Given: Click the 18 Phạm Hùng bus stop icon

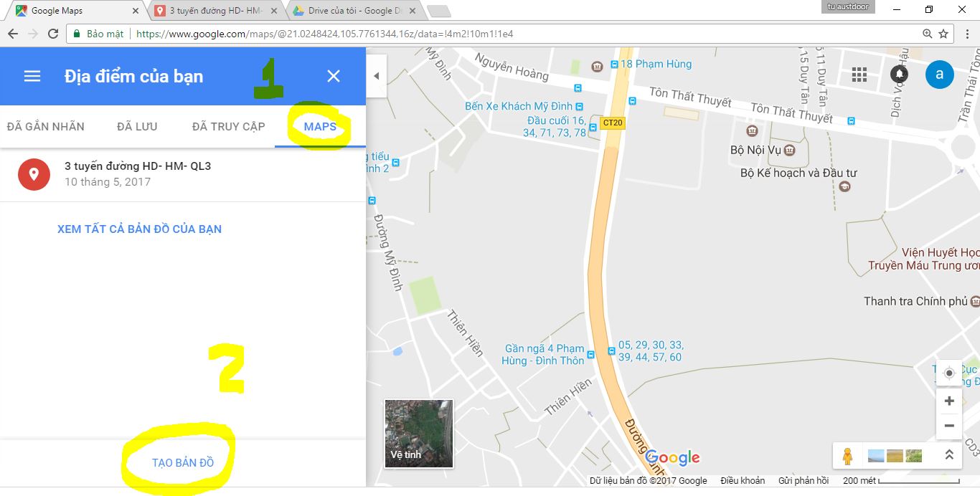Looking at the screenshot, I should [614, 64].
